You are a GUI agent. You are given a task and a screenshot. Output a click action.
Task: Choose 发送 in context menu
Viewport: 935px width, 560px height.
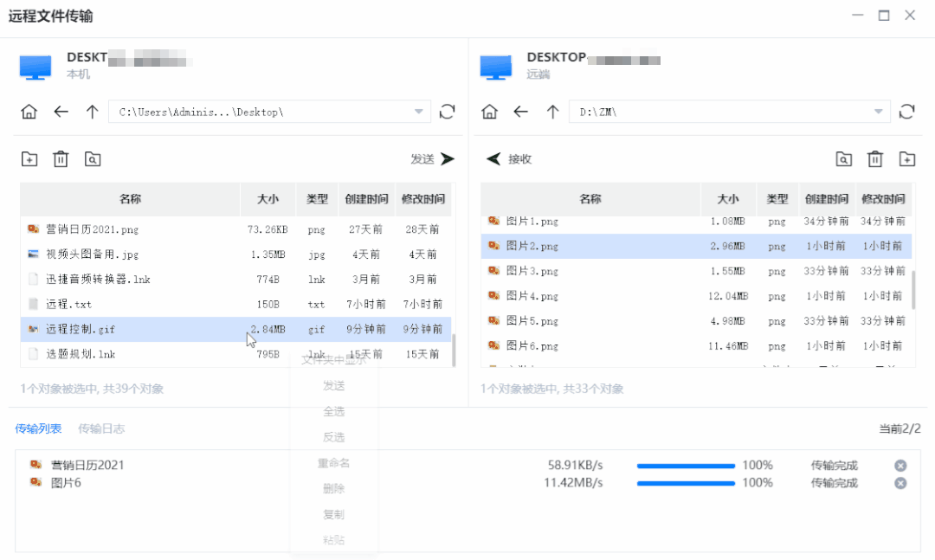pos(334,386)
